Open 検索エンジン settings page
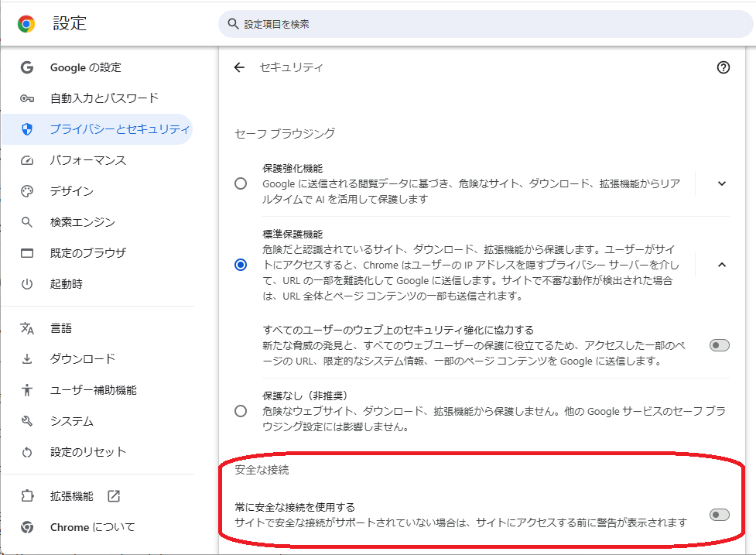756x555 pixels. 97,222
